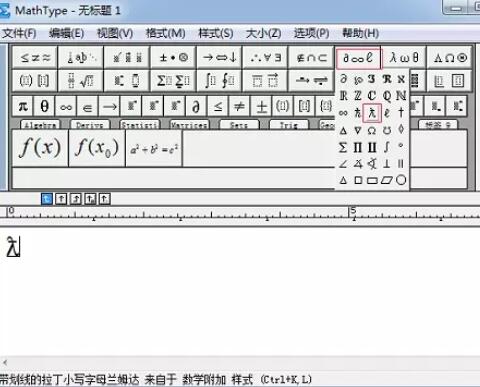Open the 编辑(E) menu
The image size is (480, 387).
pyautogui.click(x=66, y=33)
